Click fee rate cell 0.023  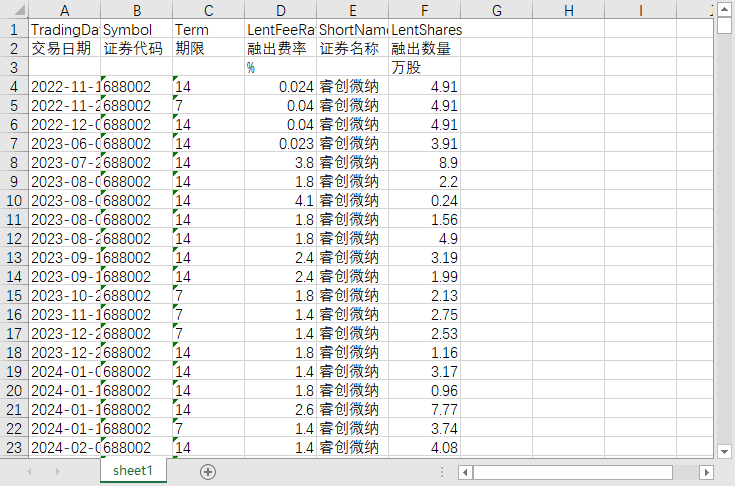pyautogui.click(x=280, y=143)
